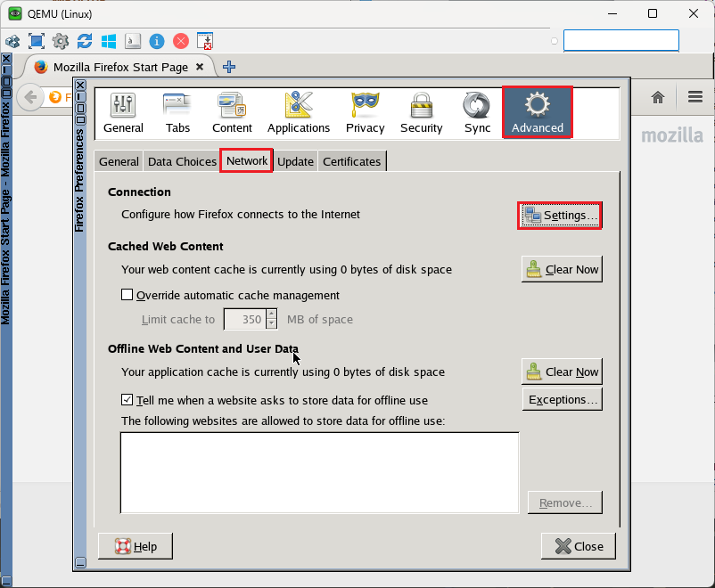
Task: Open the offline data Exceptions dialog
Action: point(563,399)
